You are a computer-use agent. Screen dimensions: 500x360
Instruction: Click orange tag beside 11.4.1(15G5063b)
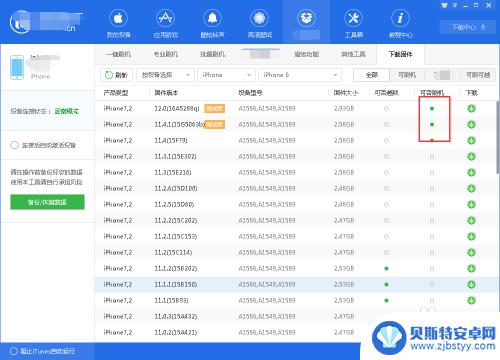(214, 124)
